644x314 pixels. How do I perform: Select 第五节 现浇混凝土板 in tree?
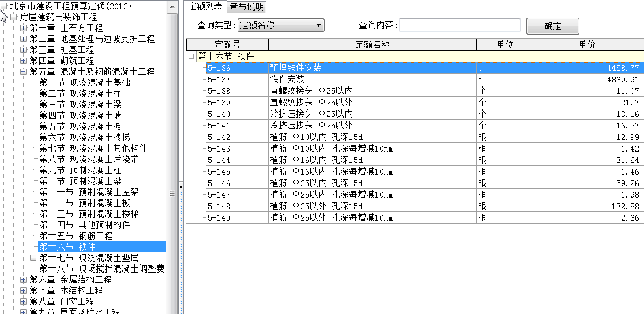(80, 126)
